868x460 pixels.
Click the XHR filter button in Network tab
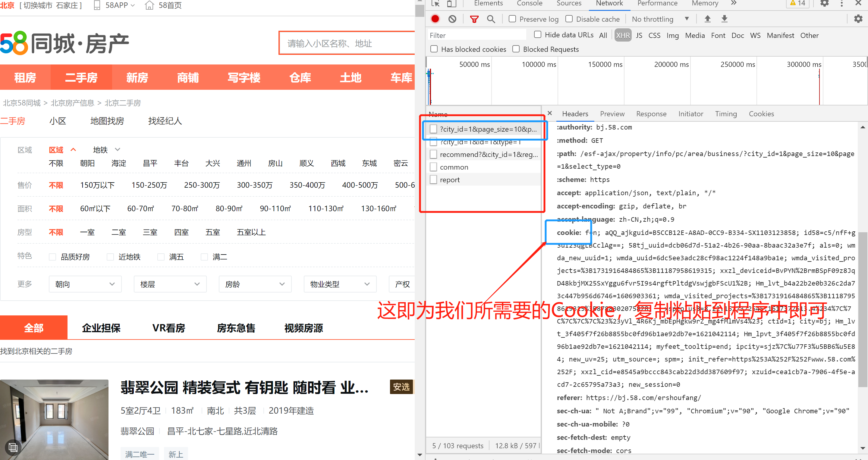(622, 36)
